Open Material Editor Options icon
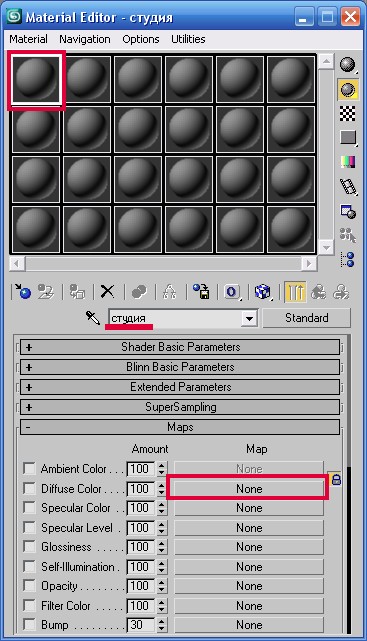 [x=348, y=211]
